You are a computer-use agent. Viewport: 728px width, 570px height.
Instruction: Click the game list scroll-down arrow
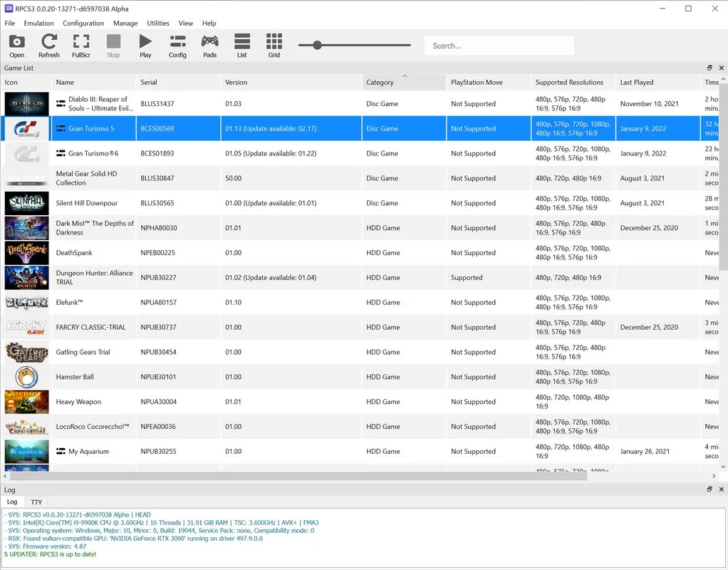(x=723, y=467)
